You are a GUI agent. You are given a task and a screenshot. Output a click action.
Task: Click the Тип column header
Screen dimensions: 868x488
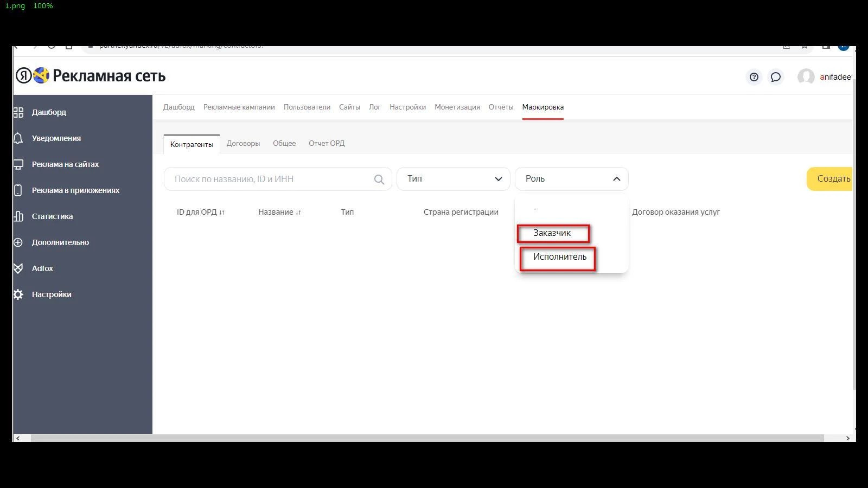pos(347,212)
